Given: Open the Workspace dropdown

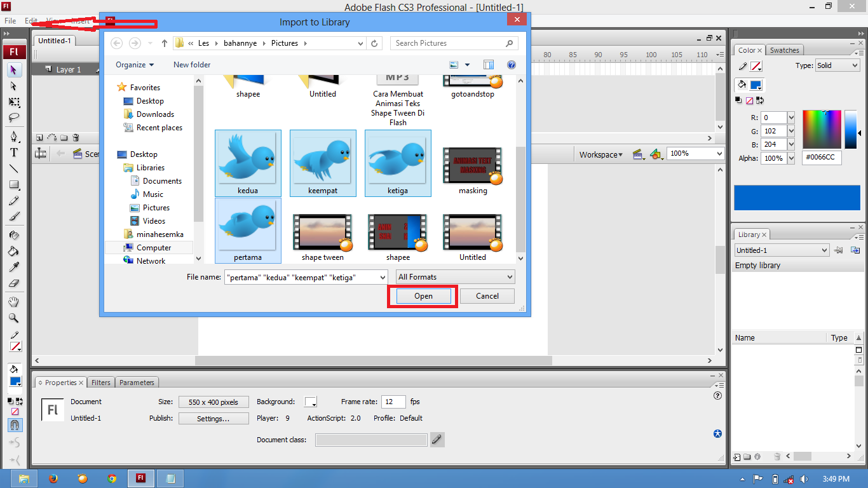Looking at the screenshot, I should (x=600, y=154).
